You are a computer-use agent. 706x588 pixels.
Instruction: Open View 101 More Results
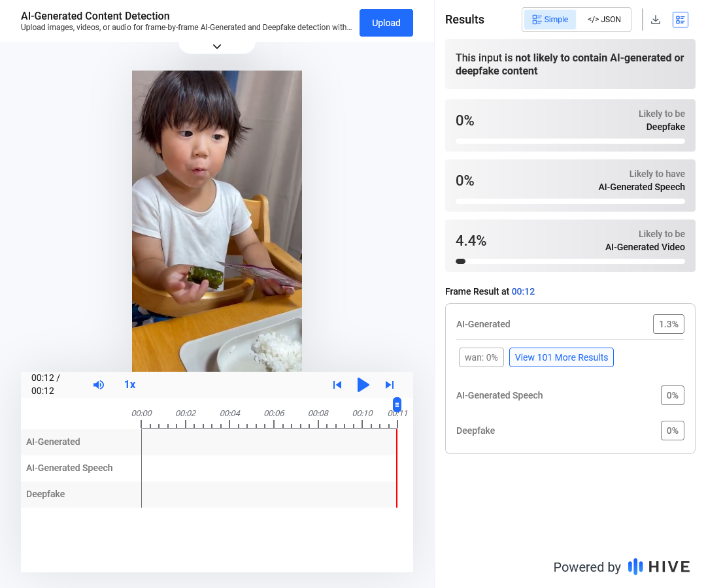[x=561, y=357]
